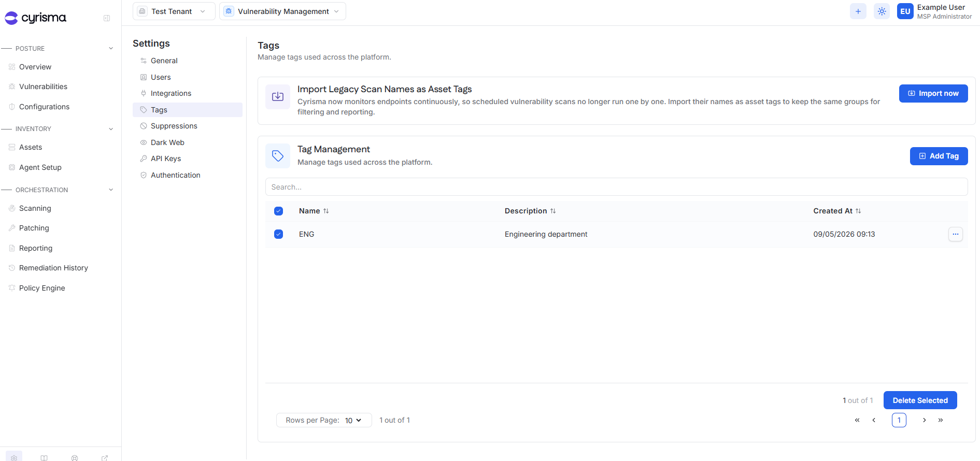Screen dimensions: 980x461
Task: Jump to the last page using the double-right arrow
Action: (941, 420)
